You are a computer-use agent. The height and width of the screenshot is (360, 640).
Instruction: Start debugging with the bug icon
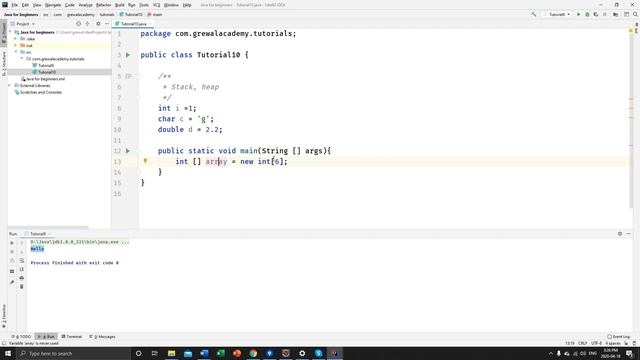pyautogui.click(x=587, y=14)
